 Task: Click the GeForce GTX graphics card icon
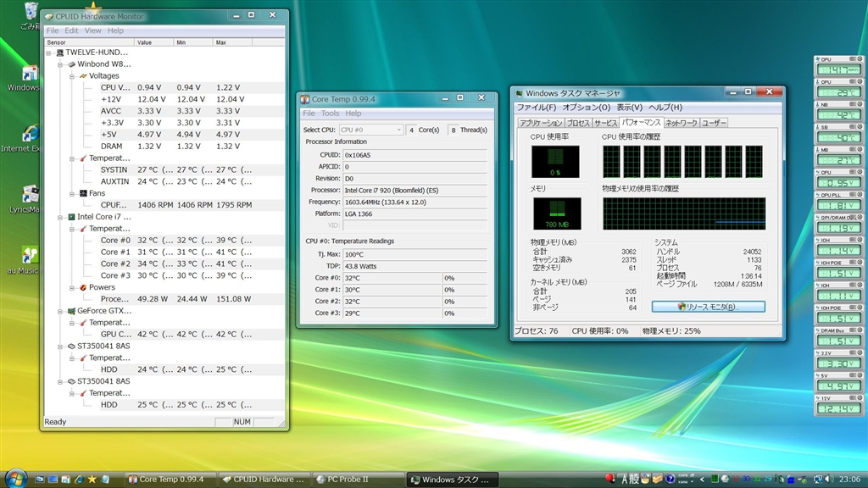coord(72,311)
